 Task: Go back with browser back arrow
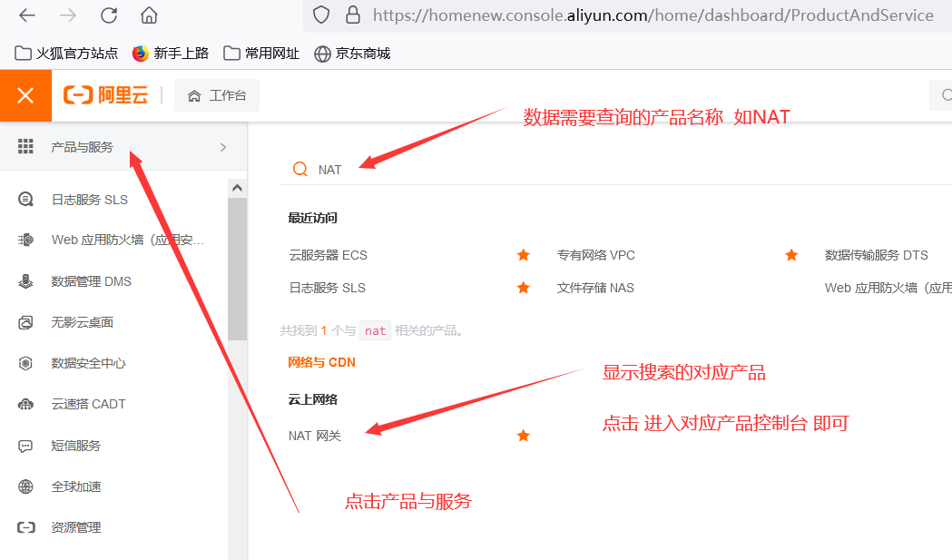coord(27,15)
